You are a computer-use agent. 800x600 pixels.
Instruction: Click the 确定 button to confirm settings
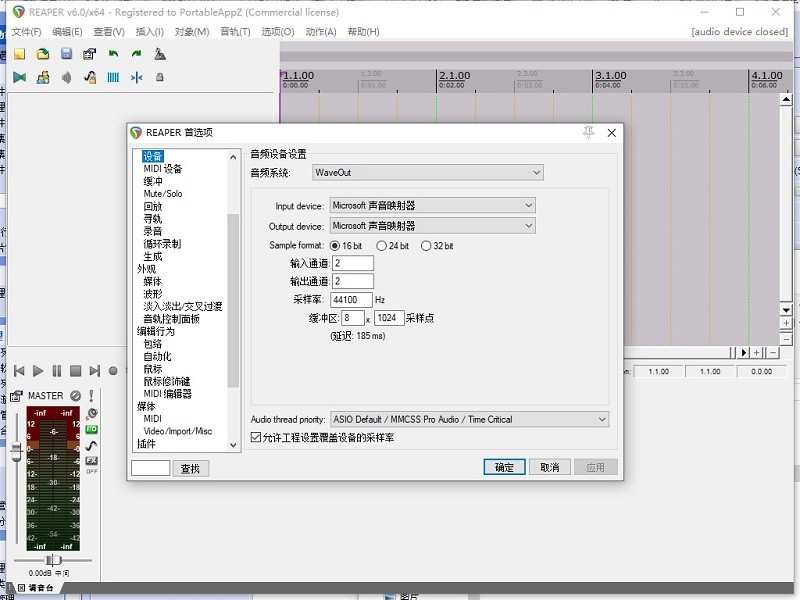click(503, 466)
